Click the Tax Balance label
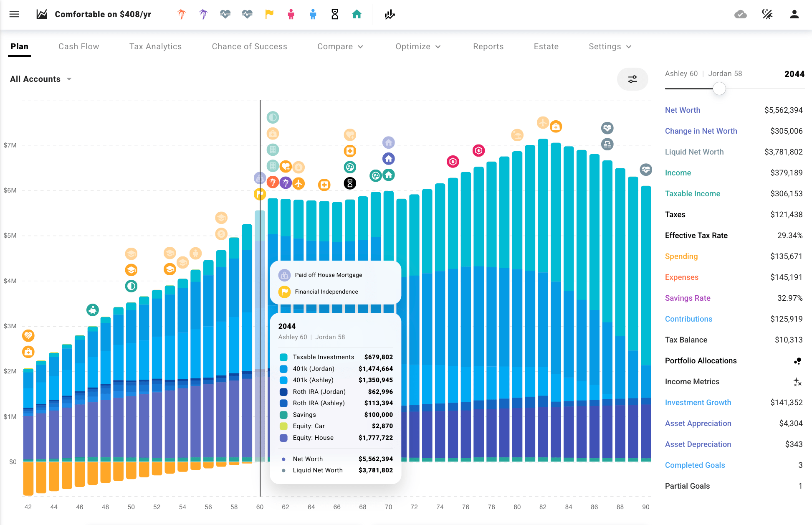This screenshot has width=812, height=525. tap(686, 340)
